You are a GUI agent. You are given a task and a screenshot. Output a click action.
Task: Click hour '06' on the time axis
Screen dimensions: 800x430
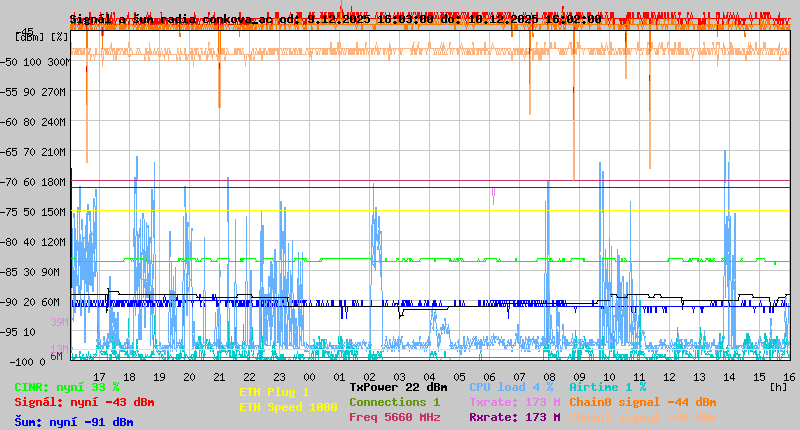[x=489, y=377]
